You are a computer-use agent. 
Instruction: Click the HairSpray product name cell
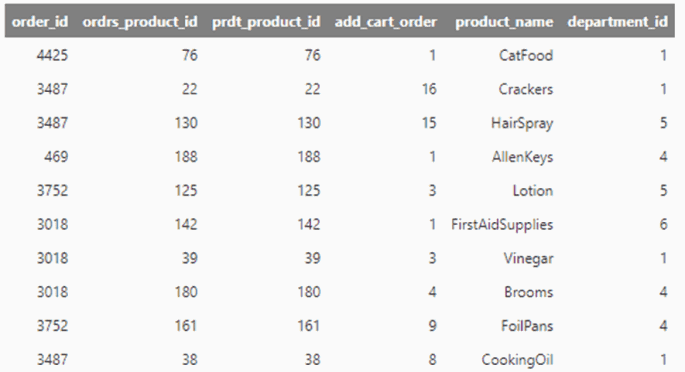pyautogui.click(x=522, y=123)
